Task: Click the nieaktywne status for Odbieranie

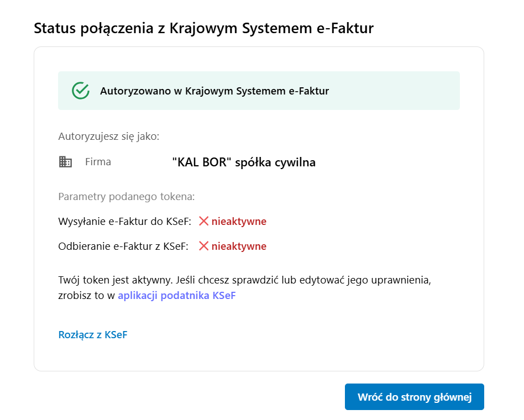Action: tap(239, 246)
